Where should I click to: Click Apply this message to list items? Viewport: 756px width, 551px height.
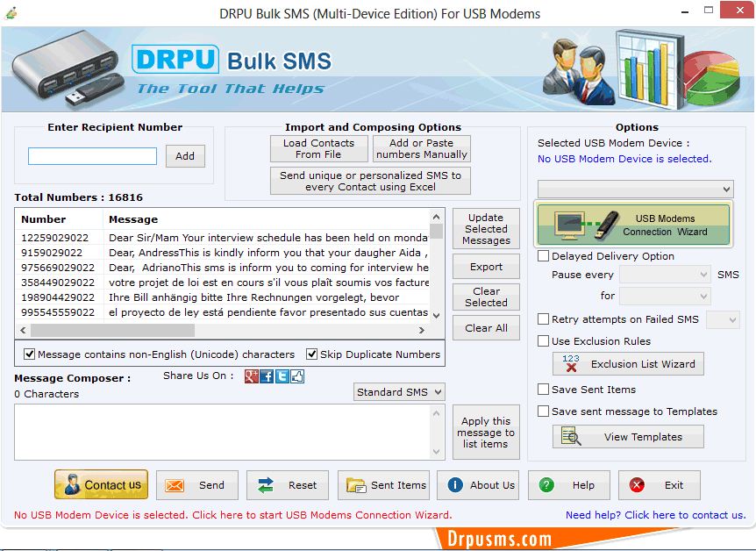click(x=486, y=433)
